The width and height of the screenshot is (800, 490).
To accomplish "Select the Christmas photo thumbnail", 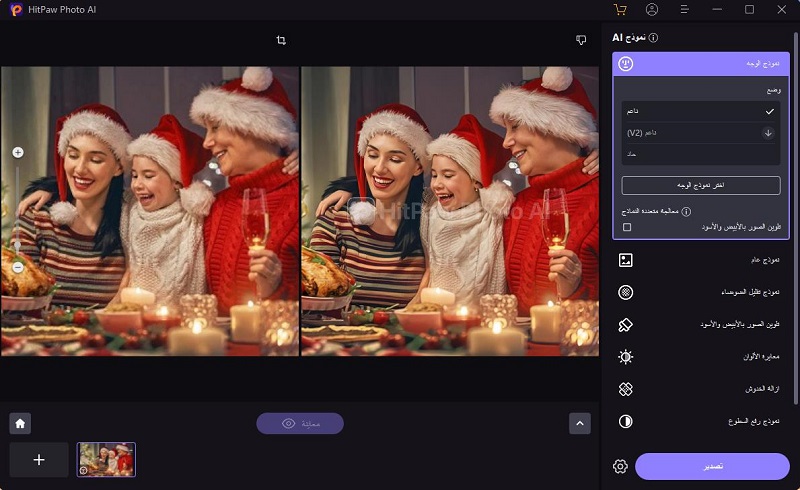I will click(x=106, y=459).
